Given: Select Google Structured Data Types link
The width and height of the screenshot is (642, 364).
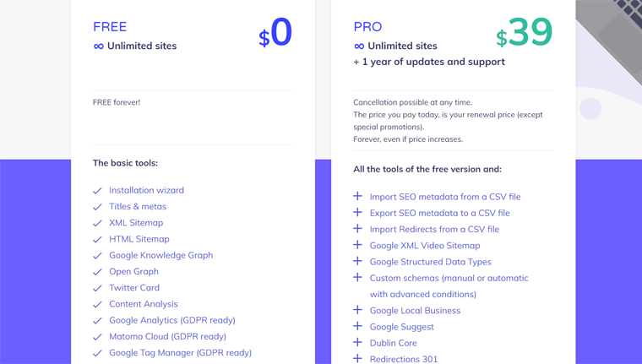Looking at the screenshot, I should coord(430,262).
